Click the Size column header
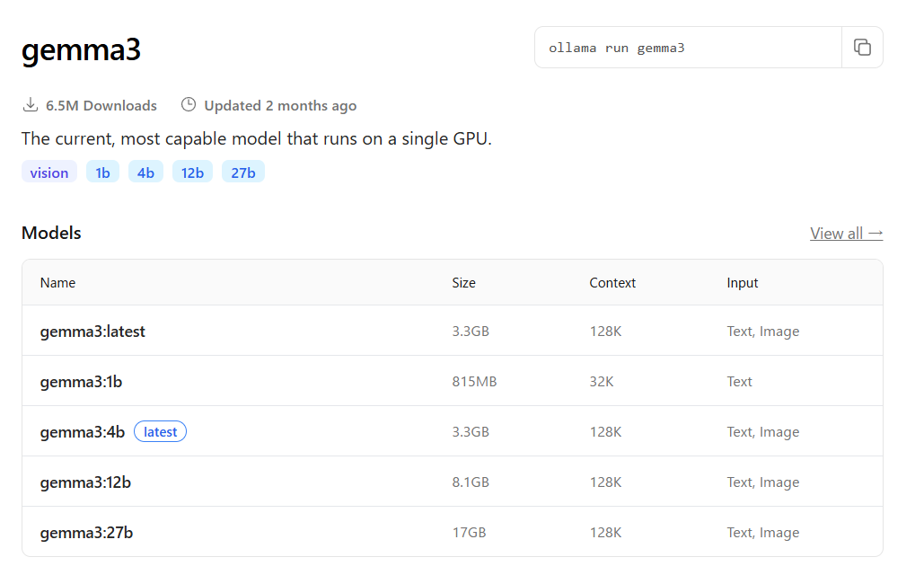Screen dimensions: 924x575 [x=463, y=283]
